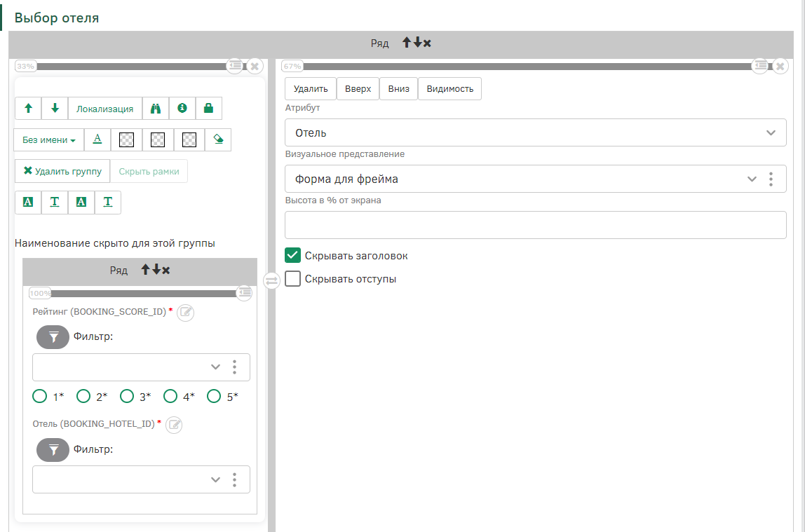Click the 'Скрыть рамки' button
805x532 pixels.
point(149,171)
